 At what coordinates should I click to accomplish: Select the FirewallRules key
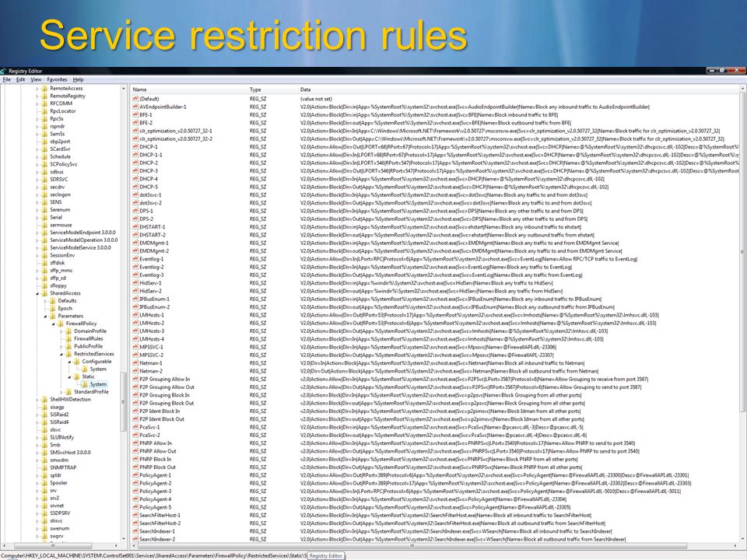pyautogui.click(x=89, y=338)
